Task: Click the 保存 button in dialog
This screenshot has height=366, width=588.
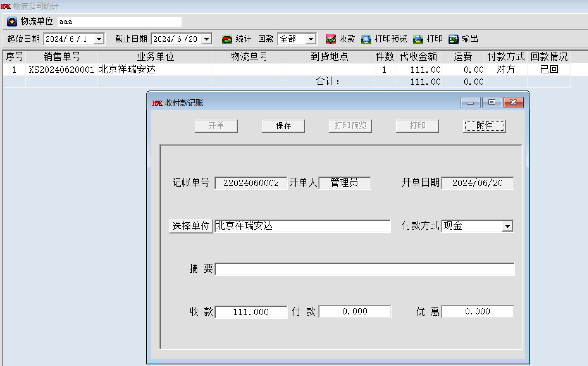Action: click(283, 126)
